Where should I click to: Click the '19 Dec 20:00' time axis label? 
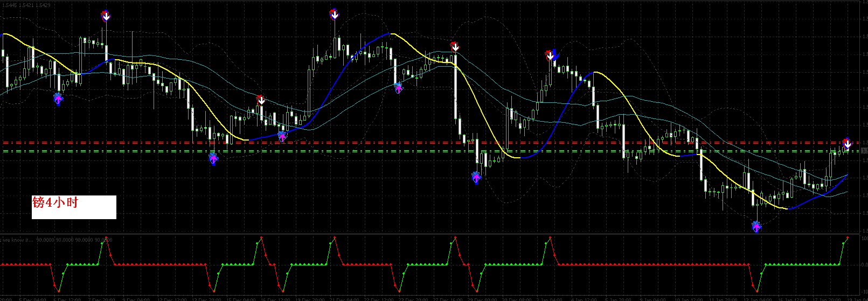click(x=310, y=299)
